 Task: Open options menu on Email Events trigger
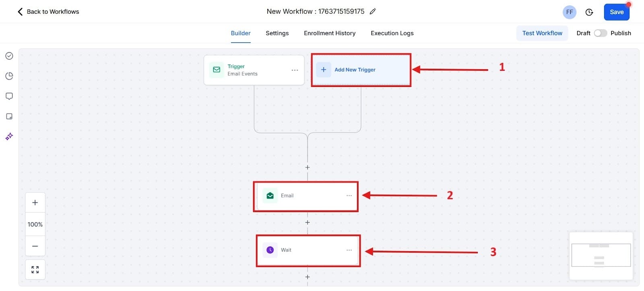pyautogui.click(x=295, y=70)
